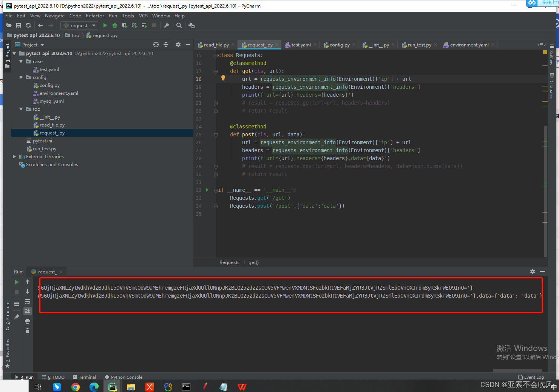Switch to the environment.yaml editor tab
This screenshot has width=559, height=392.
pos(469,45)
